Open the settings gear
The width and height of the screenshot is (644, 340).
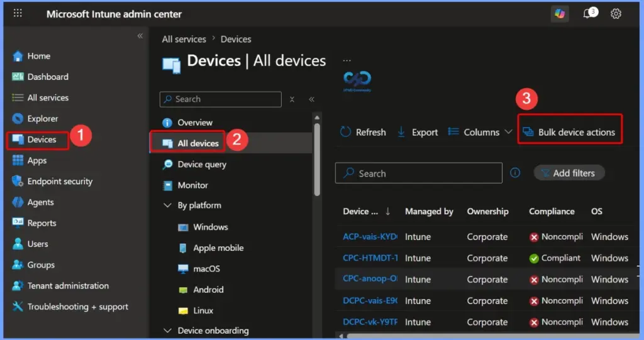[616, 14]
